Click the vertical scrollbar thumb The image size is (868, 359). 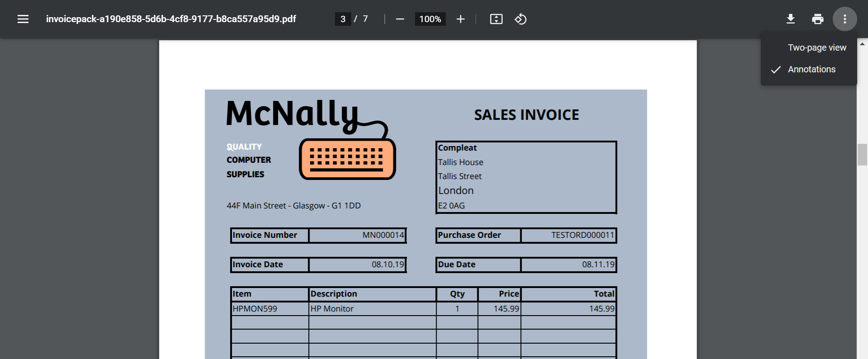[x=862, y=155]
